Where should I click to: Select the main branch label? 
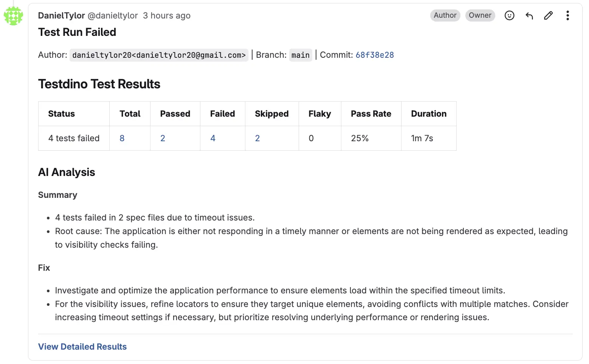coord(301,55)
